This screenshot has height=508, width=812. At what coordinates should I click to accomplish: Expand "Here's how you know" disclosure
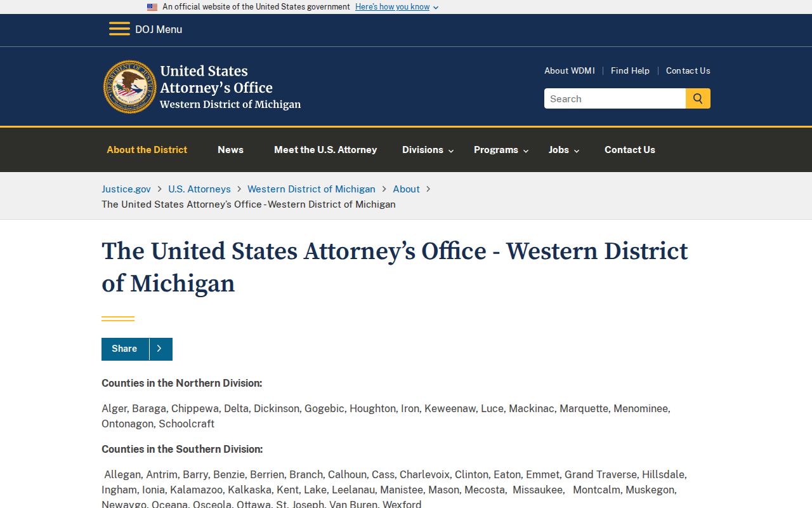point(396,7)
